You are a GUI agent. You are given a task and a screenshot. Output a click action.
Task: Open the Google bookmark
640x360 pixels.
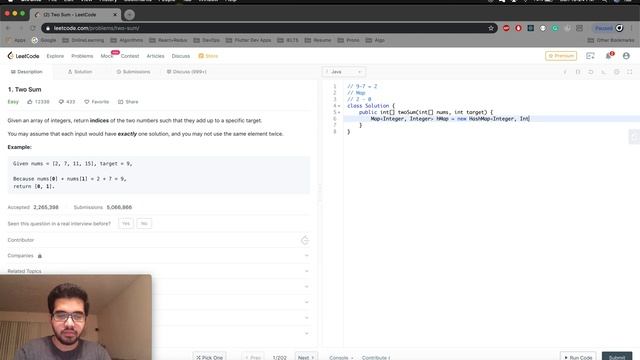(x=44, y=40)
